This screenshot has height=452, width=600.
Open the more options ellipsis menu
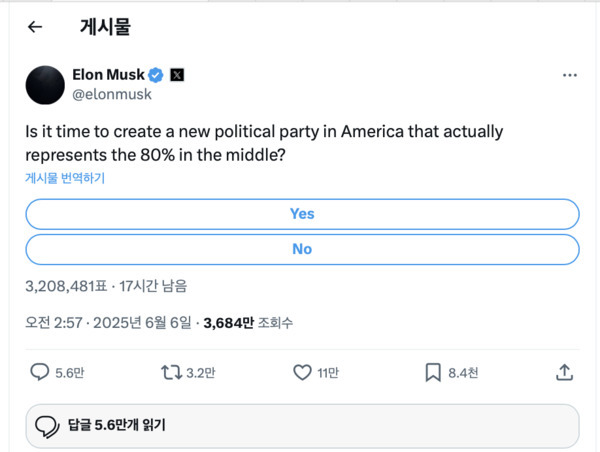[x=569, y=75]
